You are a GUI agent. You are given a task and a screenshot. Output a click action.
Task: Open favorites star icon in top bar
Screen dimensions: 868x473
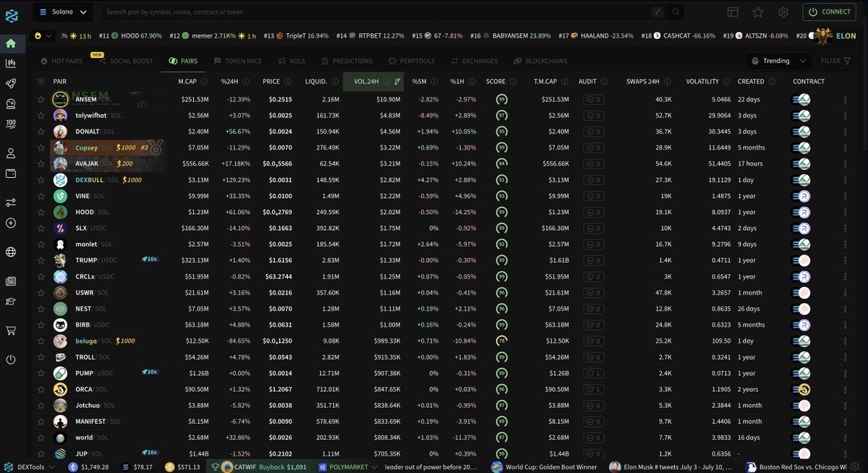point(757,12)
